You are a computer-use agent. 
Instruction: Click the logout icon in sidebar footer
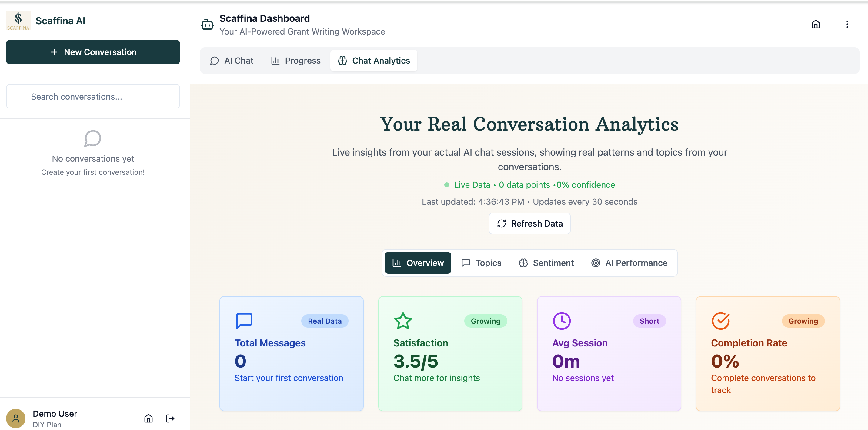tap(170, 418)
